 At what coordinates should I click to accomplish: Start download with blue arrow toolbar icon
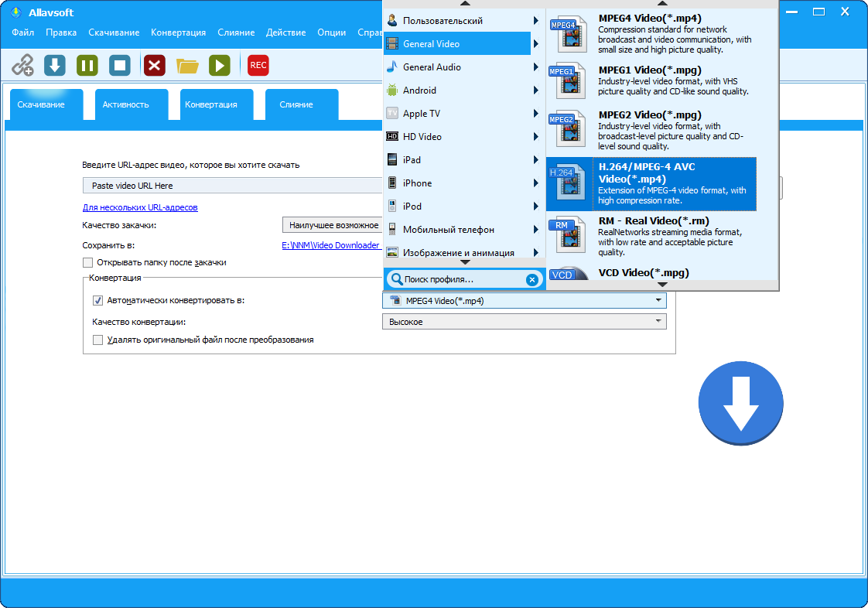[55, 65]
